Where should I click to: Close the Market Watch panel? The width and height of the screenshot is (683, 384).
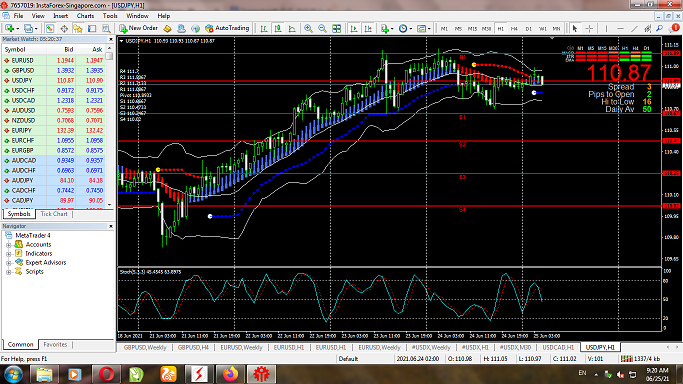(111, 39)
